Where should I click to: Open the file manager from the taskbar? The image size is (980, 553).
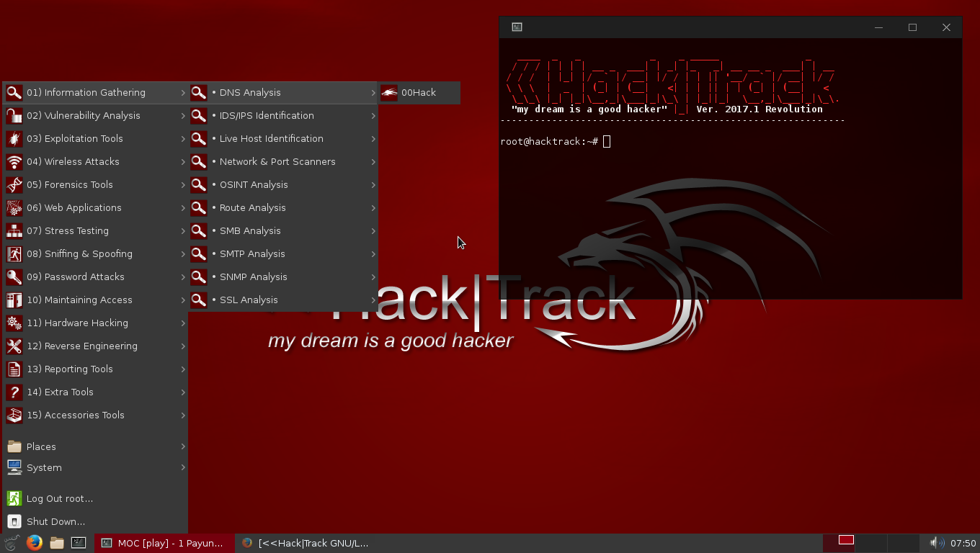click(x=56, y=543)
